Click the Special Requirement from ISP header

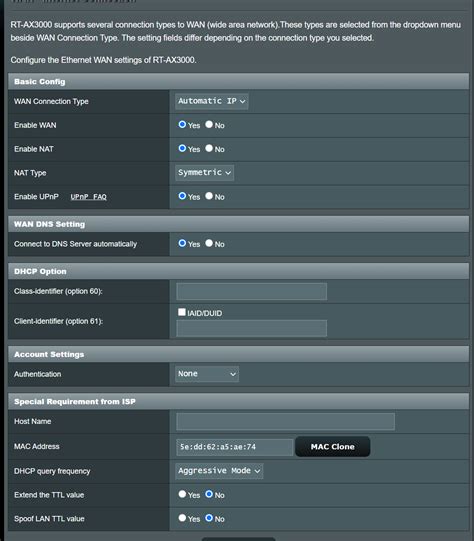pos(238,402)
